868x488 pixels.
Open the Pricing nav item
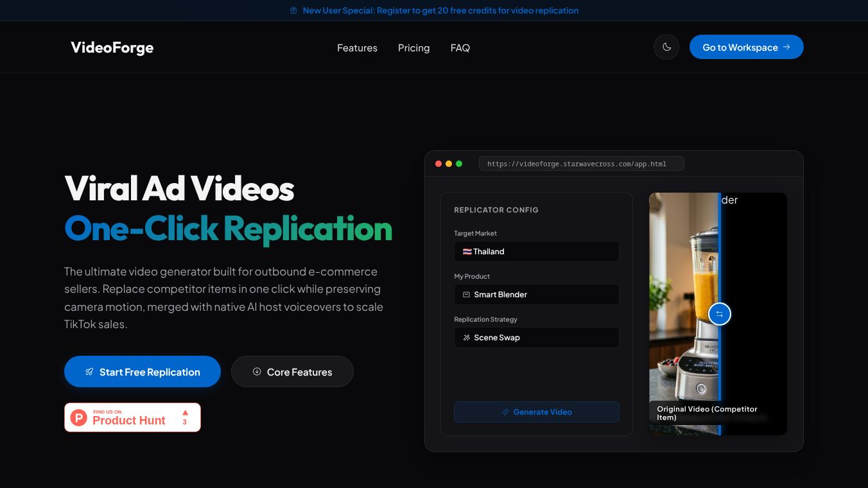click(x=413, y=48)
